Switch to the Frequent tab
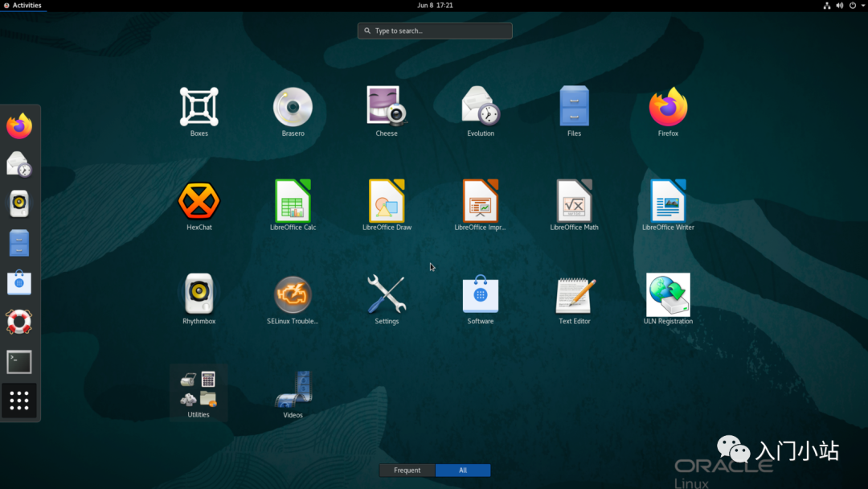The height and width of the screenshot is (489, 868). click(x=407, y=471)
